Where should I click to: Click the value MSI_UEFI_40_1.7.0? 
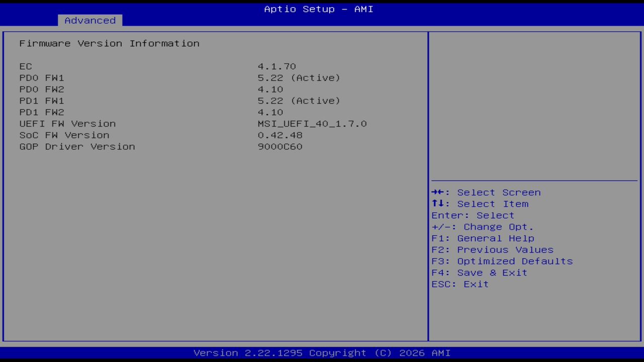point(312,124)
